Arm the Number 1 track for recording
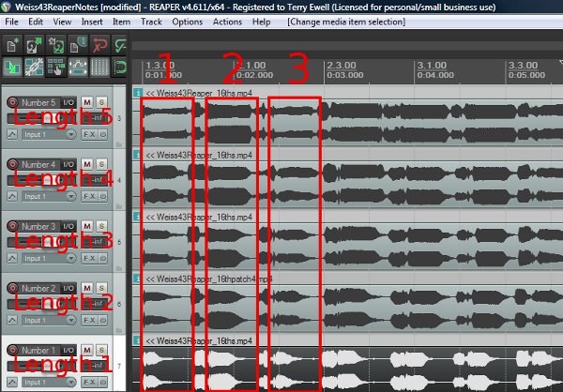The height and width of the screenshot is (392, 563). (x=12, y=350)
